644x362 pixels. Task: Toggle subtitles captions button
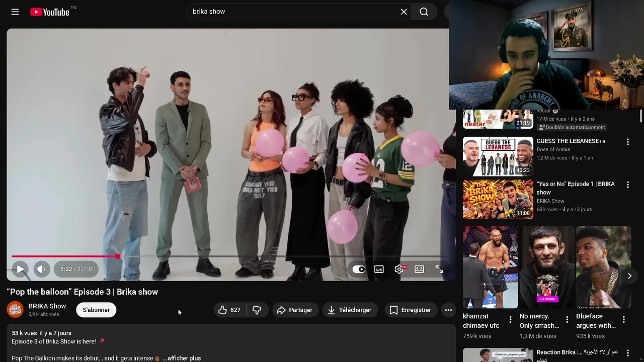(x=379, y=269)
